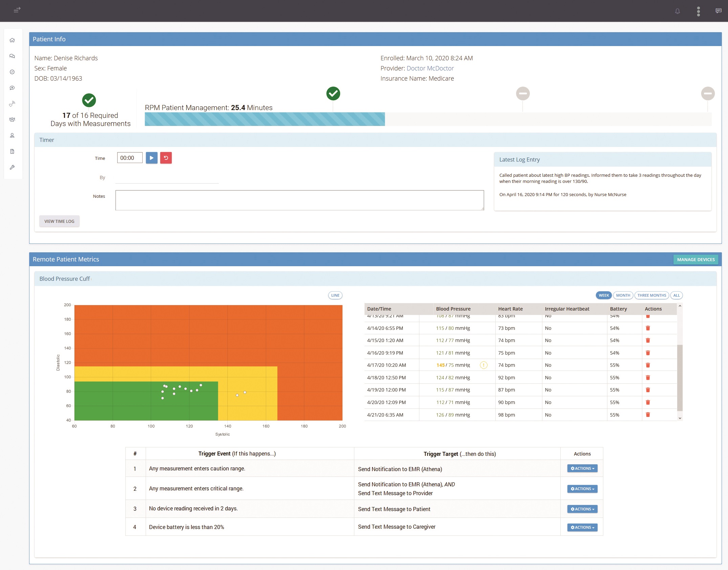The height and width of the screenshot is (570, 728).
Task: Switch readings range to MONTH
Action: point(623,295)
